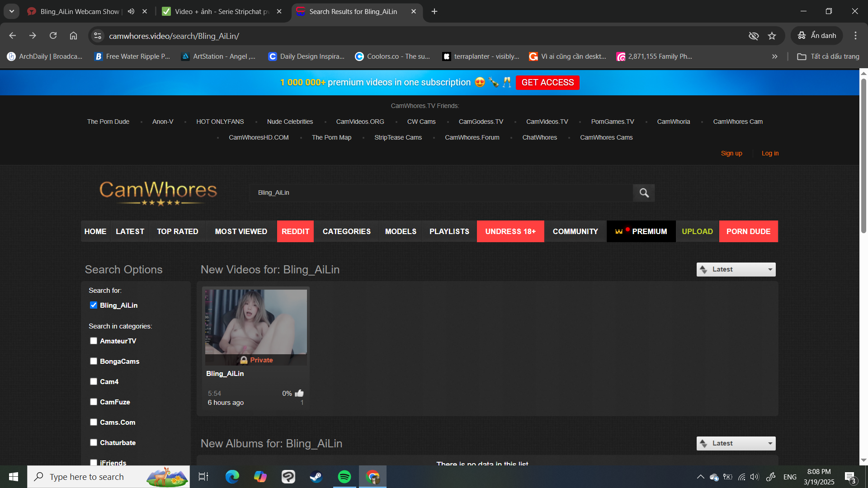868x488 pixels.
Task: Open the site information icon in address bar
Action: (98, 36)
